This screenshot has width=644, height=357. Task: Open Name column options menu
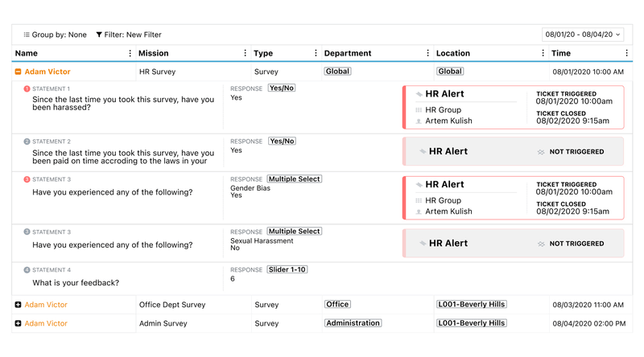[x=130, y=53]
